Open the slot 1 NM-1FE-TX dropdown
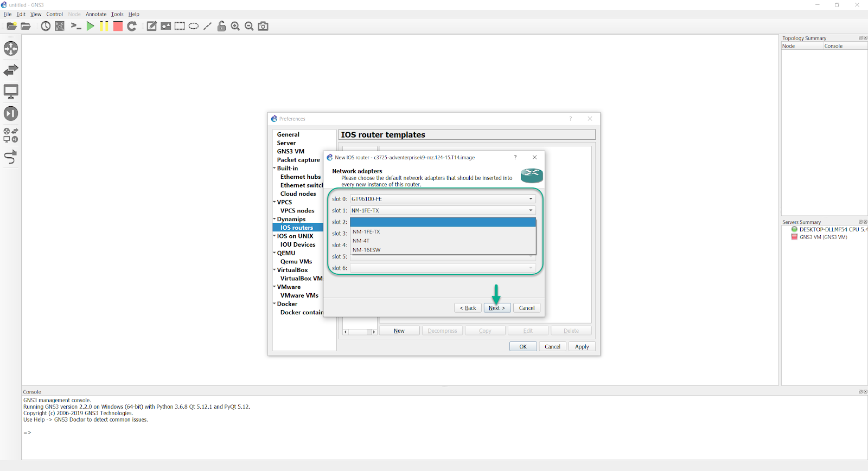 pyautogui.click(x=443, y=210)
